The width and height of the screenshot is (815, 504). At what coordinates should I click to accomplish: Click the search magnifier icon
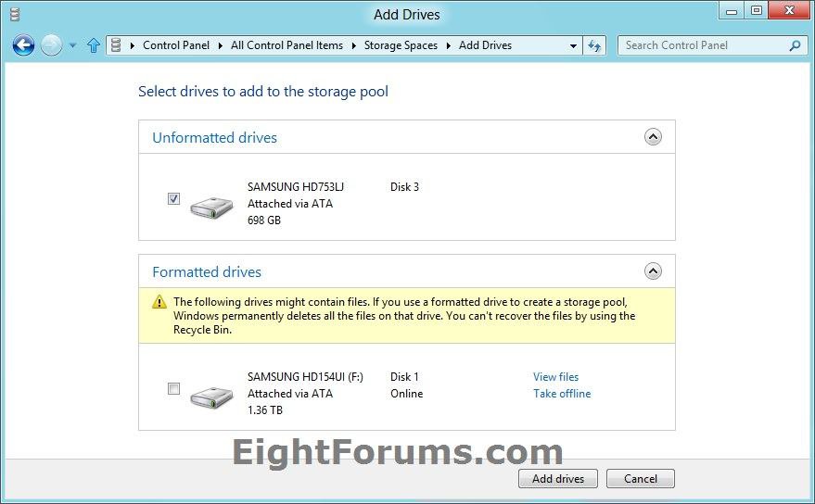pyautogui.click(x=795, y=45)
